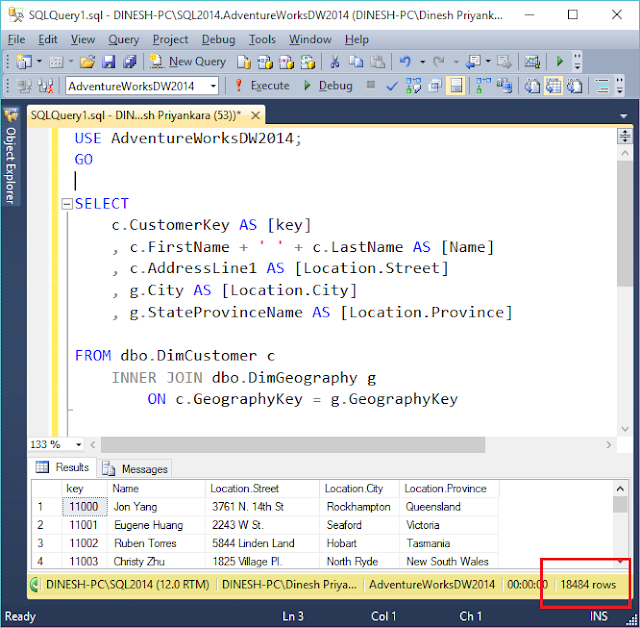Toggle Results to Text mode
Viewport: 640px width, 628px height.
pyautogui.click(x=532, y=86)
